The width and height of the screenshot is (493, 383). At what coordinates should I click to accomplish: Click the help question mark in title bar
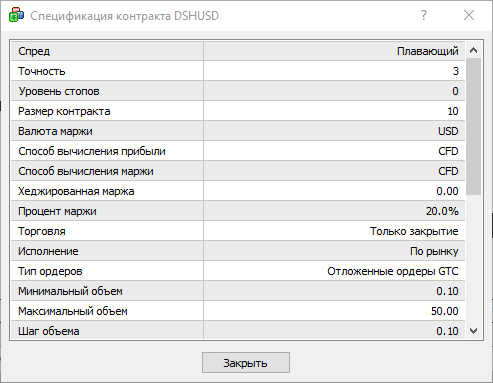424,15
